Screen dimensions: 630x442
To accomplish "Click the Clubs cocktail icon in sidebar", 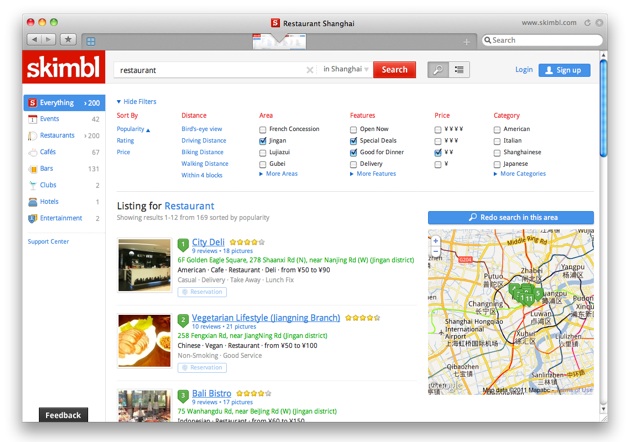I will tap(33, 185).
